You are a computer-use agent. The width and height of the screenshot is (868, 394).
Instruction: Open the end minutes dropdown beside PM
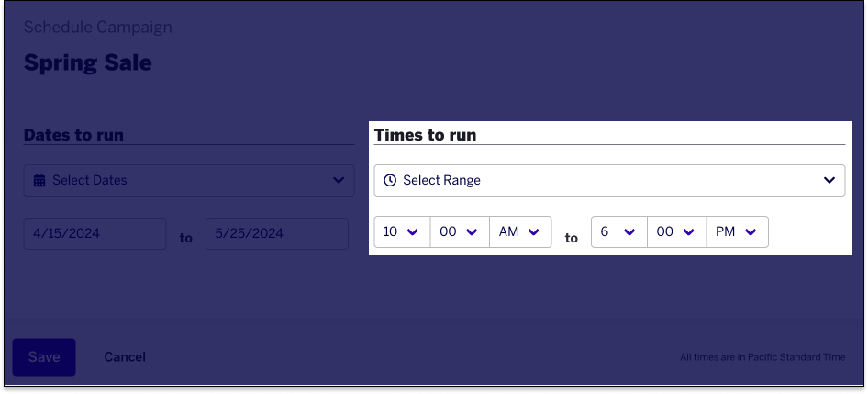tap(676, 231)
